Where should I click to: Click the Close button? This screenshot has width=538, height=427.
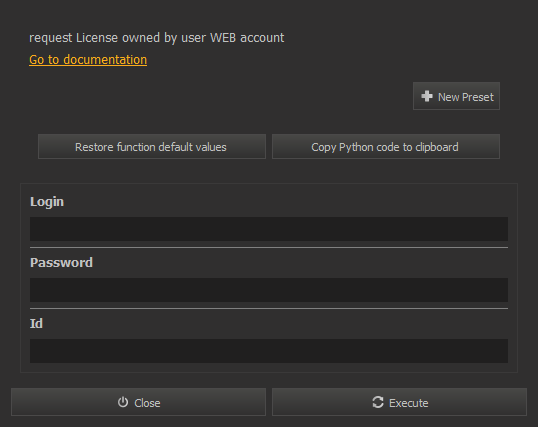(138, 402)
